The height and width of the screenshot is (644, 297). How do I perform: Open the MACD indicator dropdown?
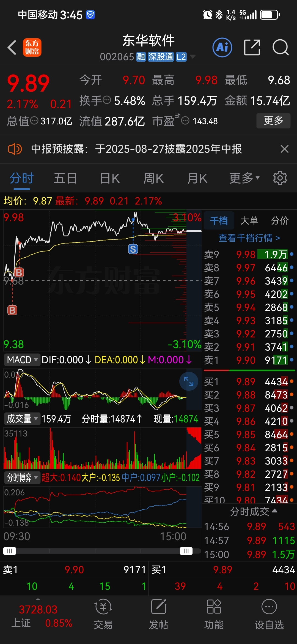22,360
